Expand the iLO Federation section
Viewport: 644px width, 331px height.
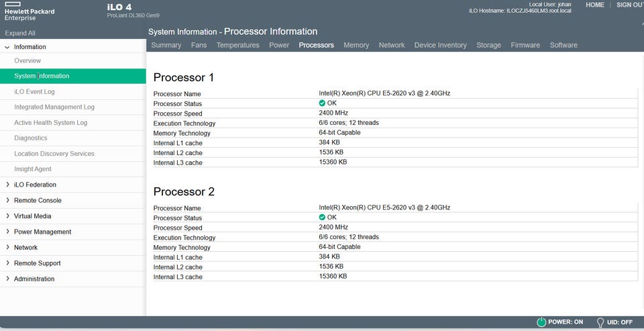(x=7, y=185)
